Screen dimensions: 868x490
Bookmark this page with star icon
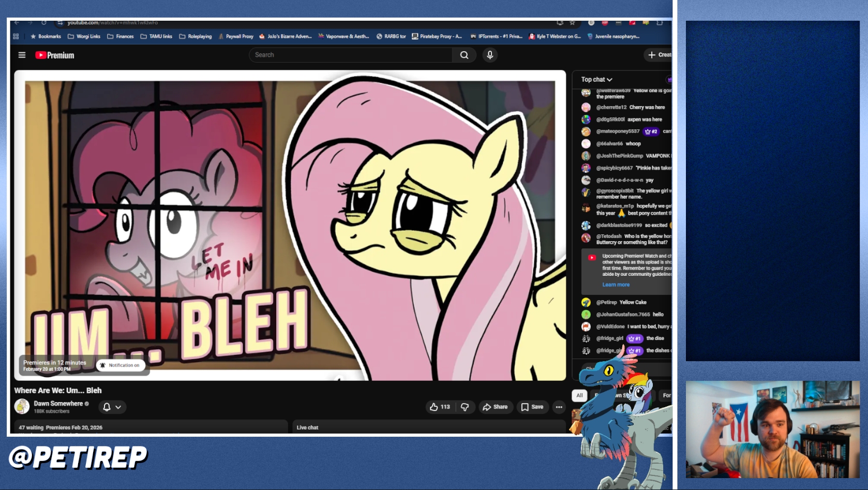point(572,23)
